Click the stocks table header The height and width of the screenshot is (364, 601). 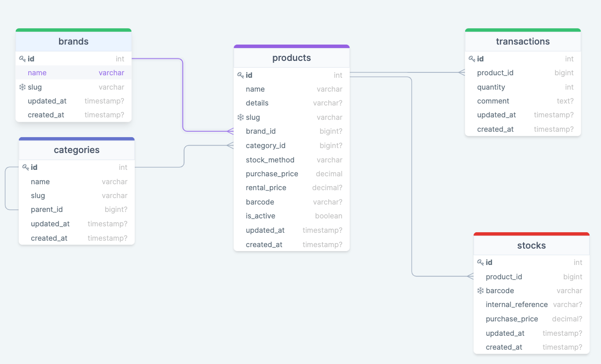[x=531, y=246]
